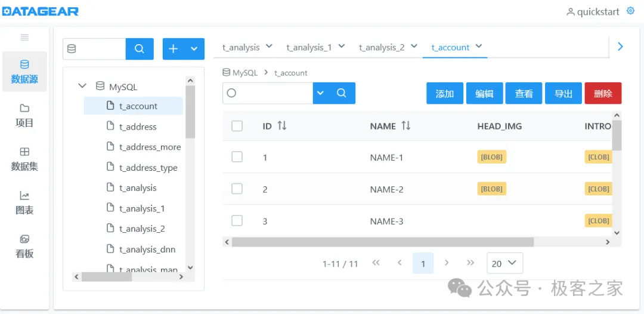Open the t_analysis_1 tab dropdown chevron
This screenshot has height=314, width=644.
(x=341, y=46)
